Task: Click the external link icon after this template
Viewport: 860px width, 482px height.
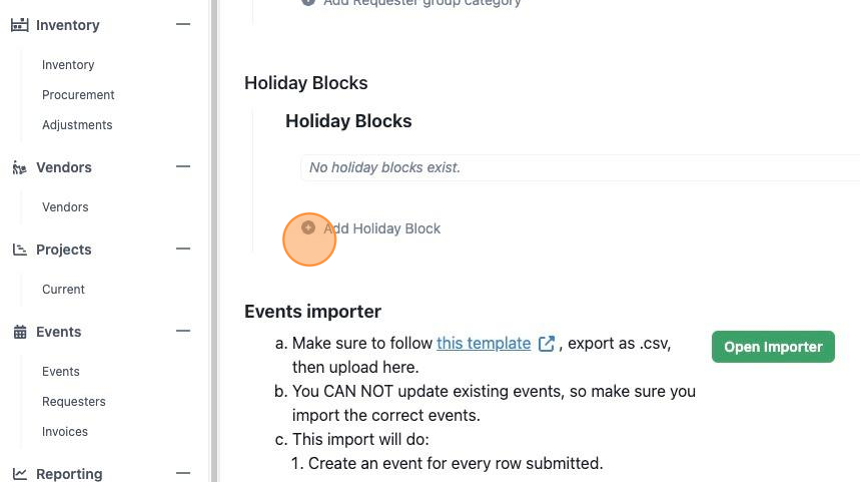Action: click(546, 344)
